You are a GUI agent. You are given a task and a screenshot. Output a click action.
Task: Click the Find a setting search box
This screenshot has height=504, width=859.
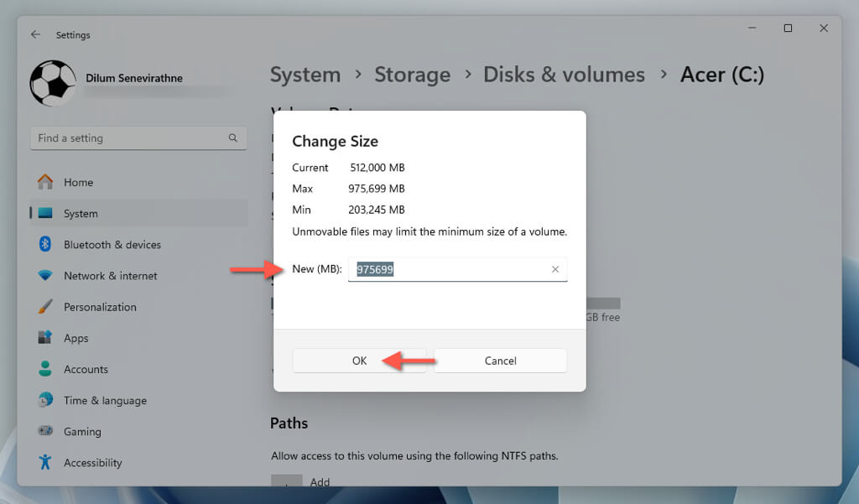coord(130,138)
